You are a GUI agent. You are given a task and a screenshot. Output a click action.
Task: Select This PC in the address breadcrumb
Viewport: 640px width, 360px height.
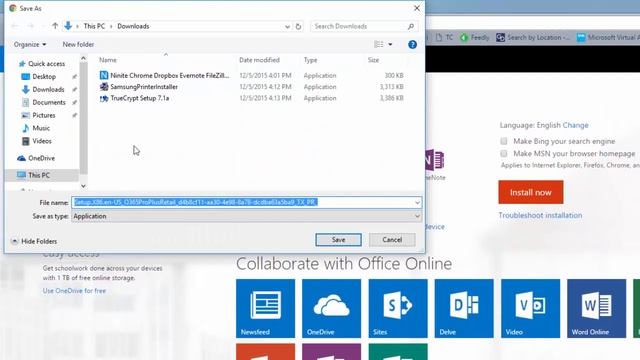click(94, 26)
